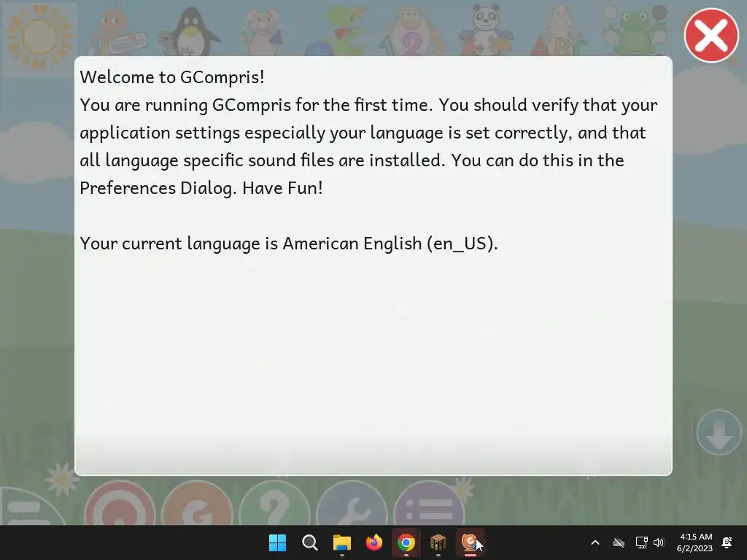Open the Windows Start menu
This screenshot has width=747, height=560.
click(x=277, y=542)
